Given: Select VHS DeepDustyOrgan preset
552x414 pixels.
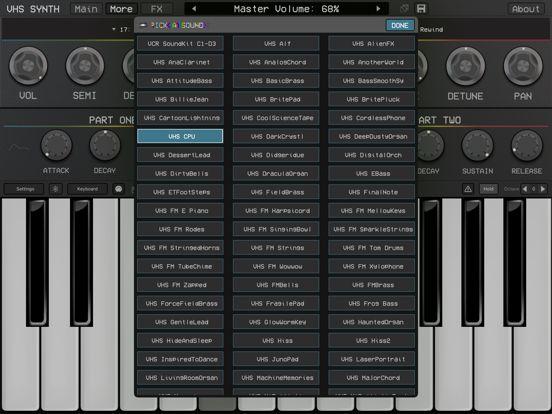Looking at the screenshot, I should pyautogui.click(x=372, y=136).
